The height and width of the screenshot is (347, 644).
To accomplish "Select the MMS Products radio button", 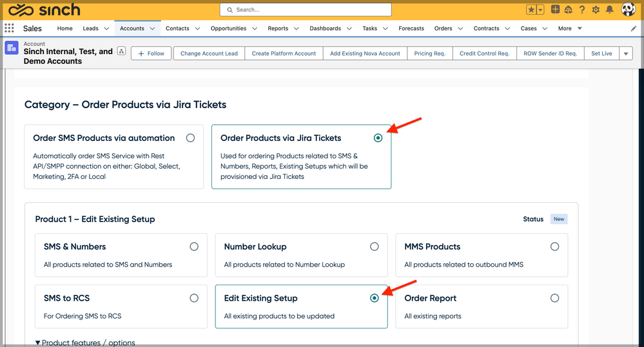I will pos(554,247).
